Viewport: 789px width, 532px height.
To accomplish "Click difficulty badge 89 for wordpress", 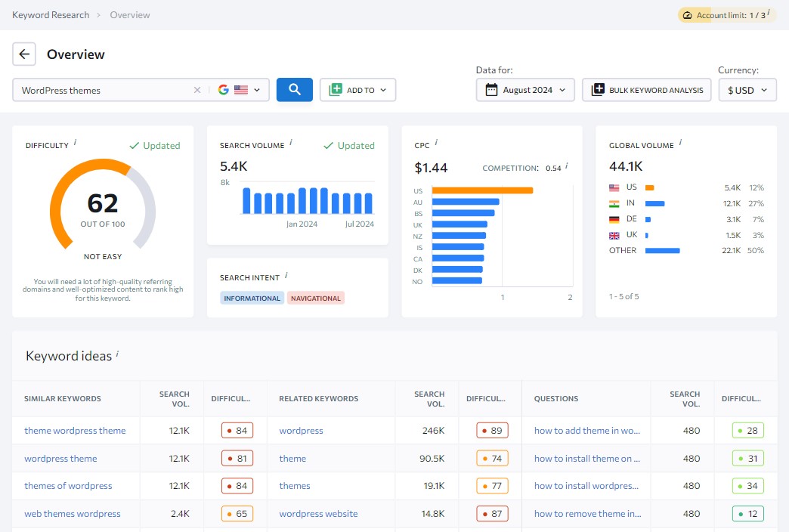I will coord(492,430).
